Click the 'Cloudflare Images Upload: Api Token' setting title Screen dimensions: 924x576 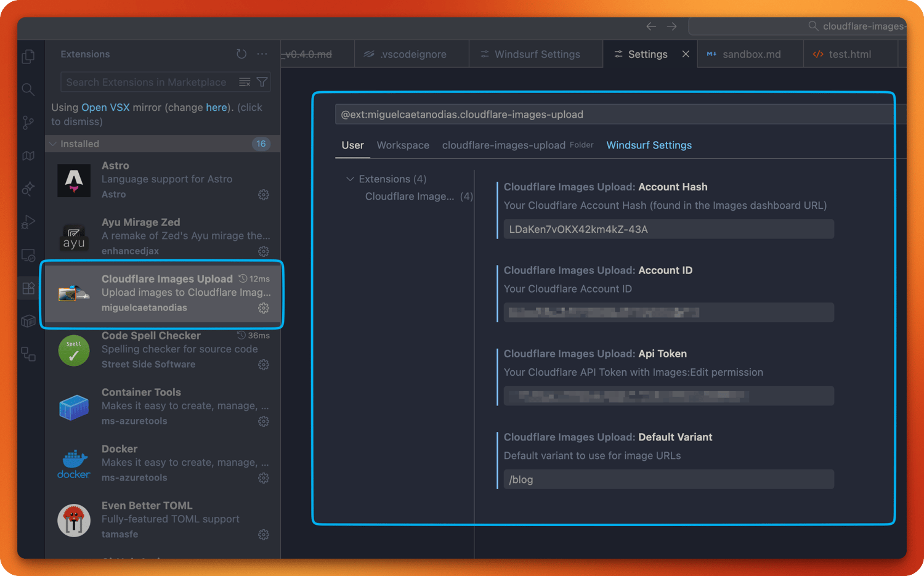point(595,354)
